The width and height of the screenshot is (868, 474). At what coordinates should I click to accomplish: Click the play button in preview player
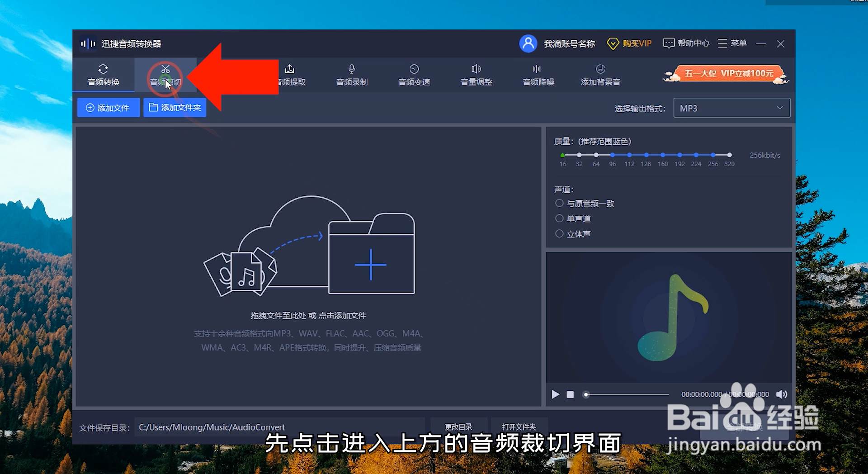point(556,394)
